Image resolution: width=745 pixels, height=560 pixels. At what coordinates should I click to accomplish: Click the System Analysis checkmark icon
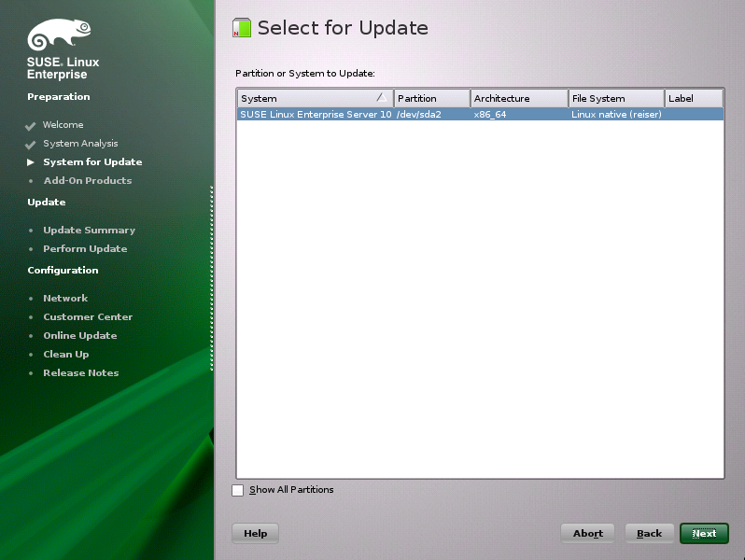click(x=31, y=145)
